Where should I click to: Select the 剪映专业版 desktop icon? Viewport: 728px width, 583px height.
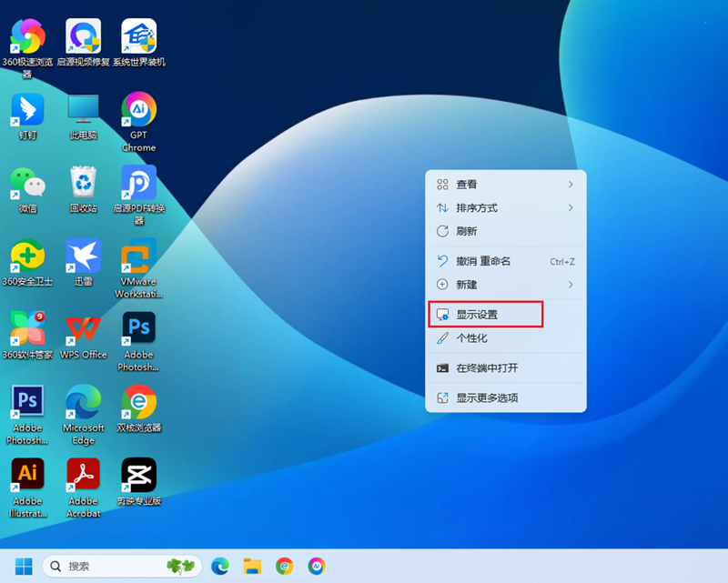pos(139,475)
